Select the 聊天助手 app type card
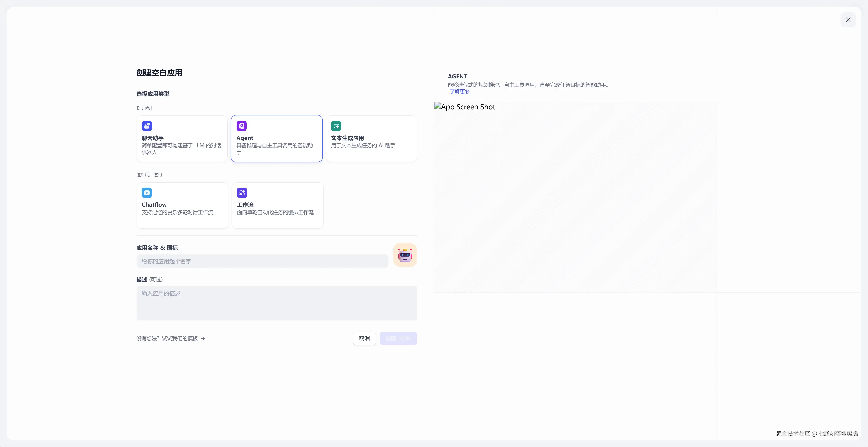Screen dimensions: 868x447 [x=182, y=139]
